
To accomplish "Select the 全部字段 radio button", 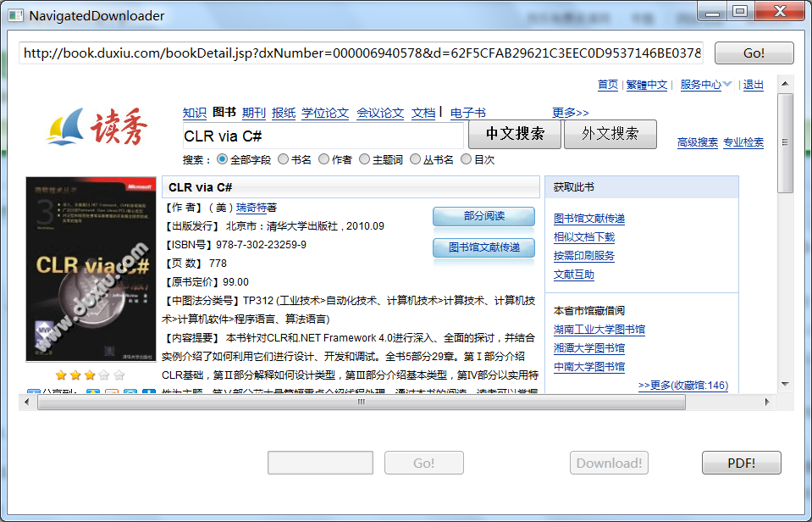I will point(222,159).
